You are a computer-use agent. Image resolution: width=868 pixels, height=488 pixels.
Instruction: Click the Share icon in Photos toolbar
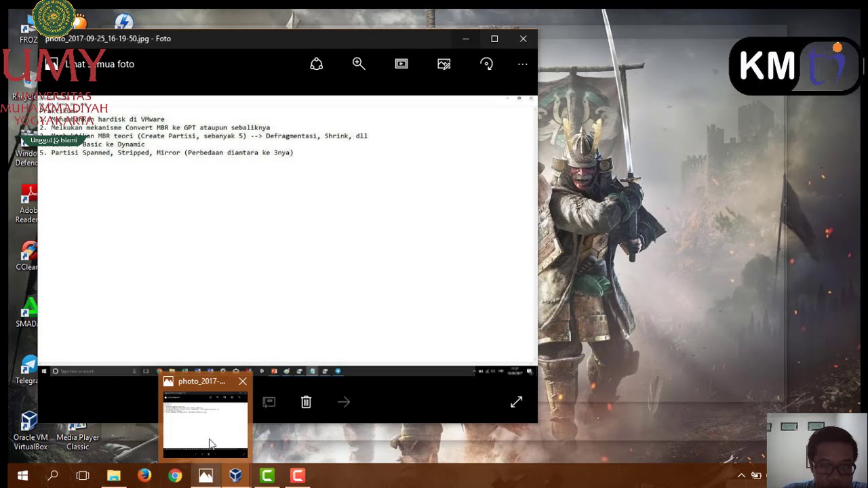pyautogui.click(x=316, y=64)
